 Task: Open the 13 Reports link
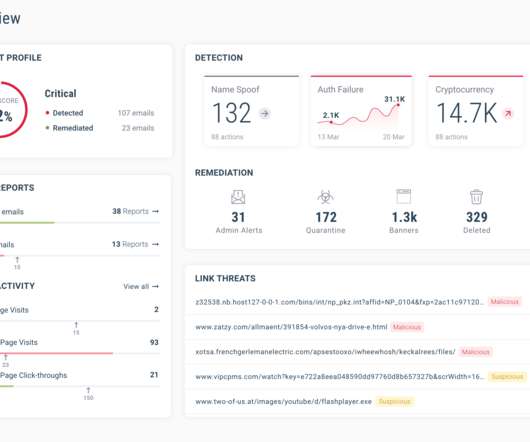[x=135, y=244]
